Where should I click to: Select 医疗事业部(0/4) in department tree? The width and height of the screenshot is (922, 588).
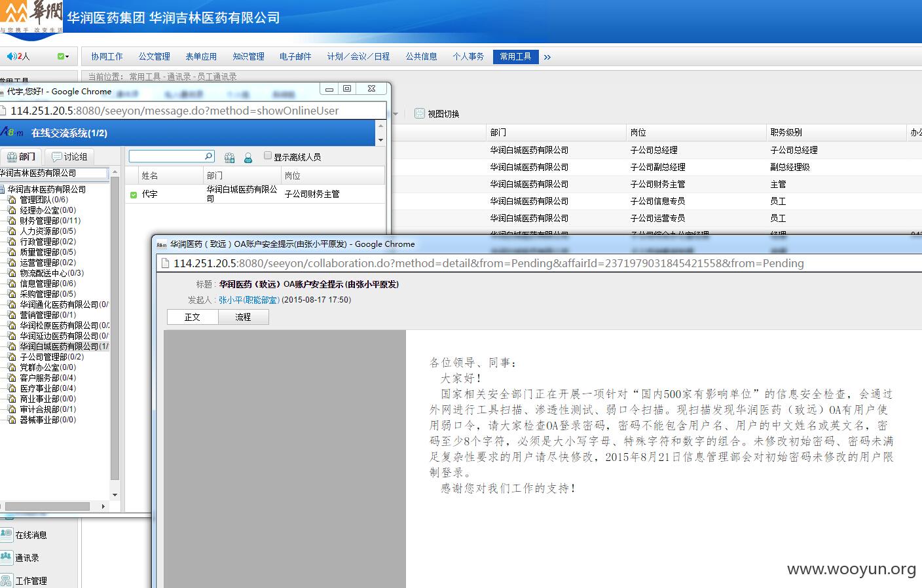(47, 388)
